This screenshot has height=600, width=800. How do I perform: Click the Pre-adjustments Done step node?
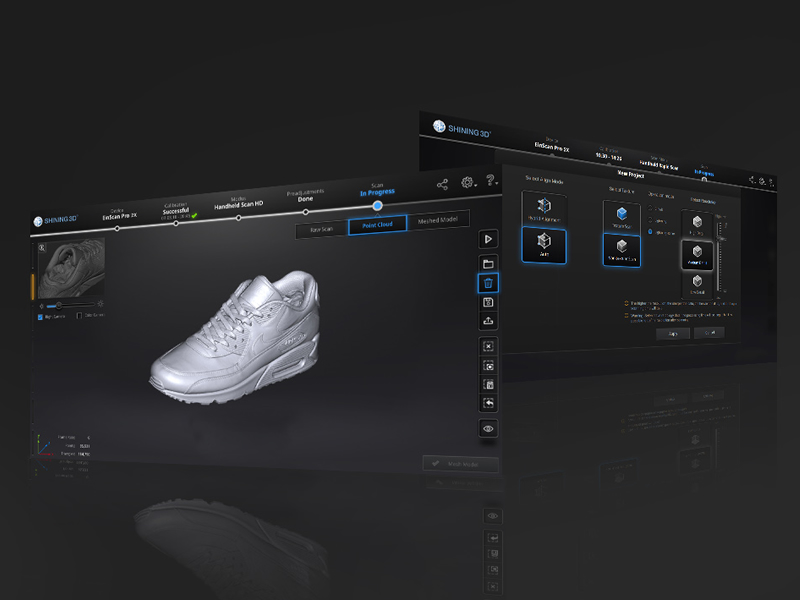(305, 212)
